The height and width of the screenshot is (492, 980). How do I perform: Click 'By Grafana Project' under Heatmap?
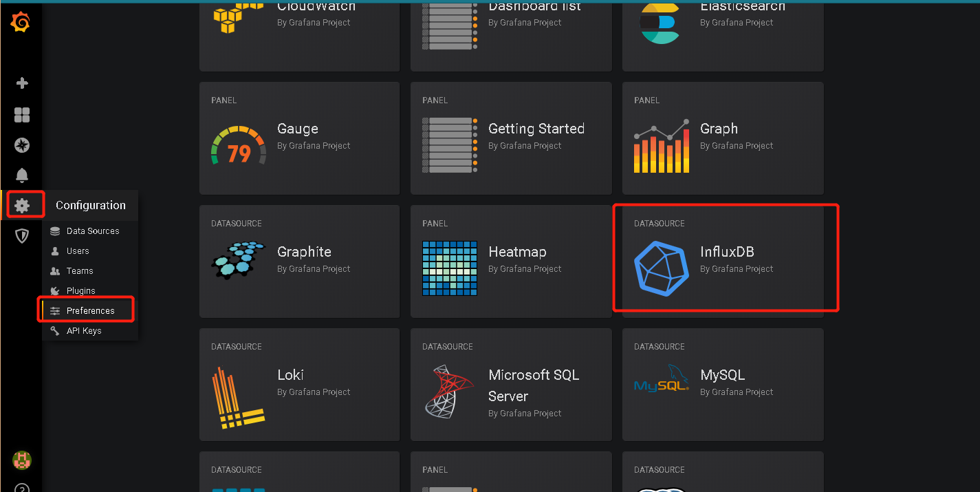(525, 269)
